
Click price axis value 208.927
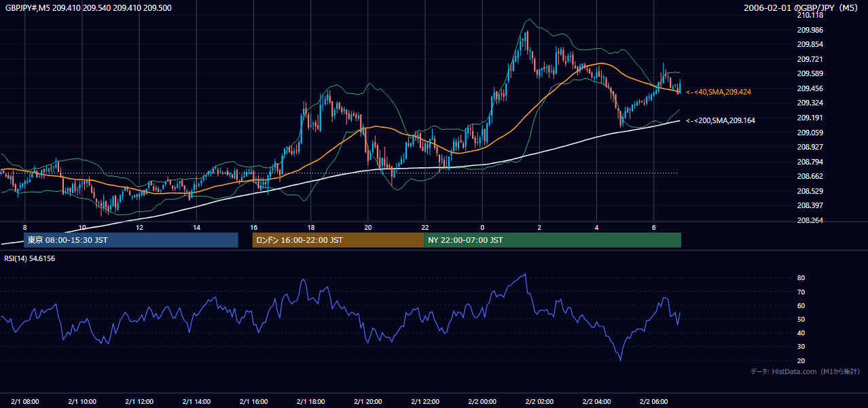point(810,147)
